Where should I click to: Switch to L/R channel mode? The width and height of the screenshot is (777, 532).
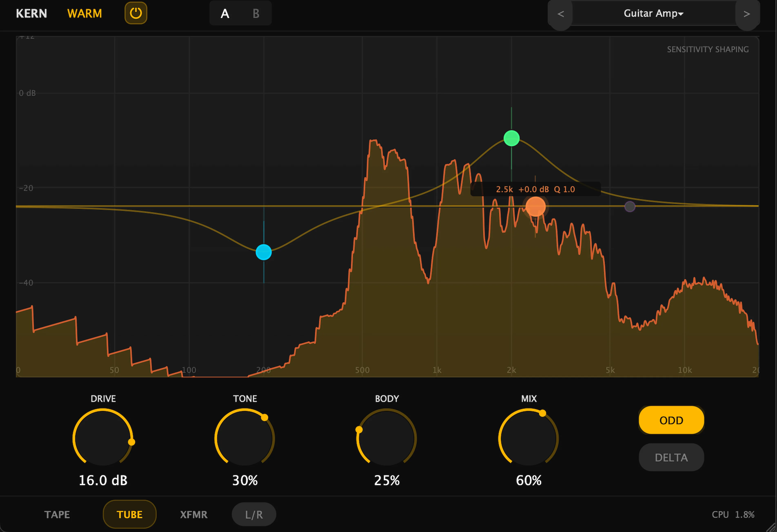coord(253,514)
